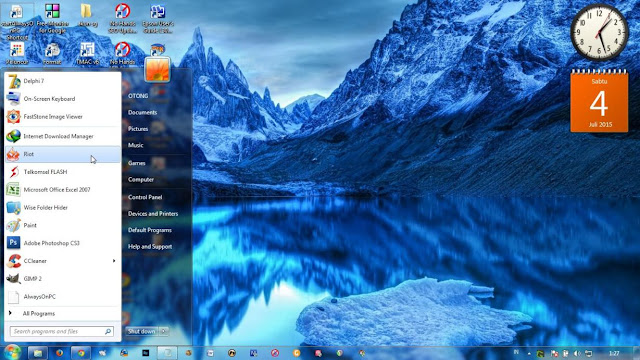Open Microsoft Office Excel 2007

[x=62, y=190]
